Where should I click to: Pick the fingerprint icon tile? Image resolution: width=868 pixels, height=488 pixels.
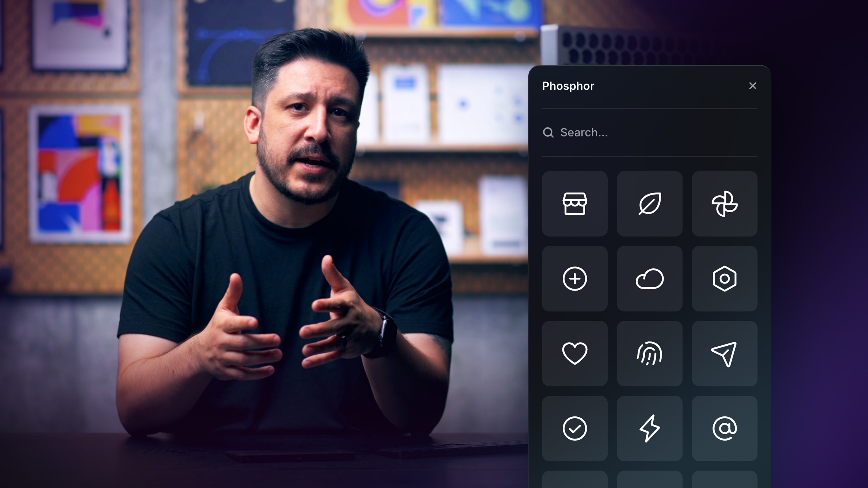pyautogui.click(x=649, y=353)
